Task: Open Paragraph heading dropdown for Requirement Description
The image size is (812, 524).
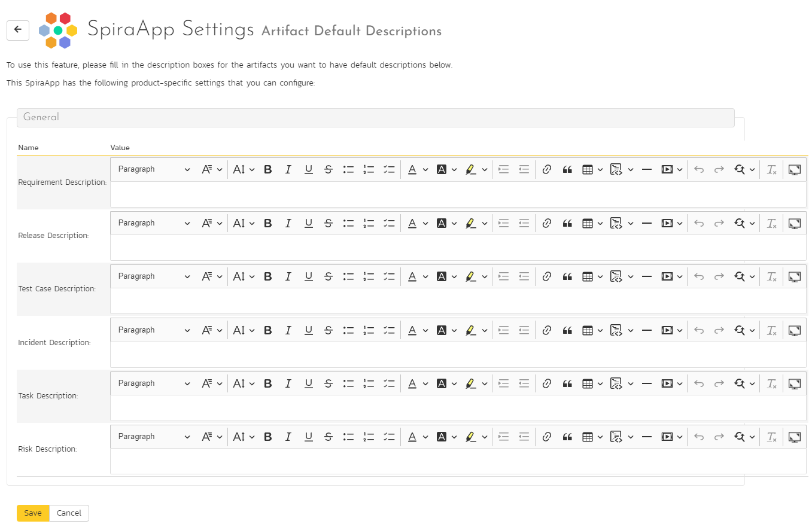Action: tap(154, 169)
